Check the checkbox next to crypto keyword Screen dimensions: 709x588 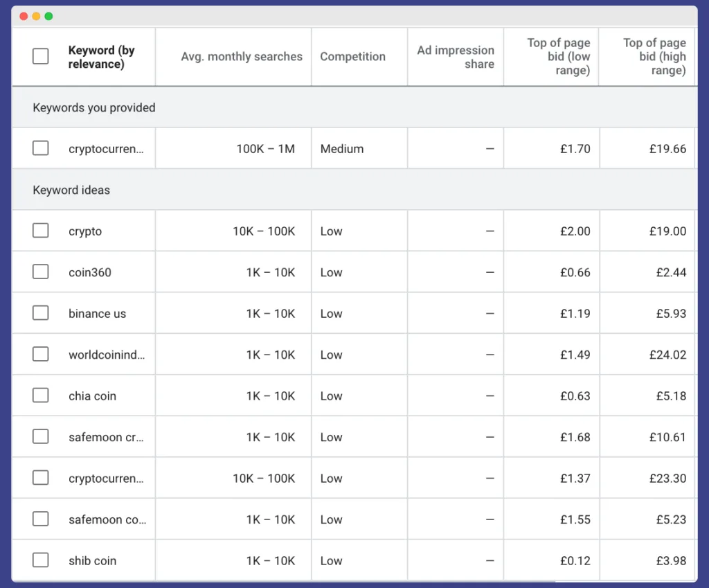point(40,231)
